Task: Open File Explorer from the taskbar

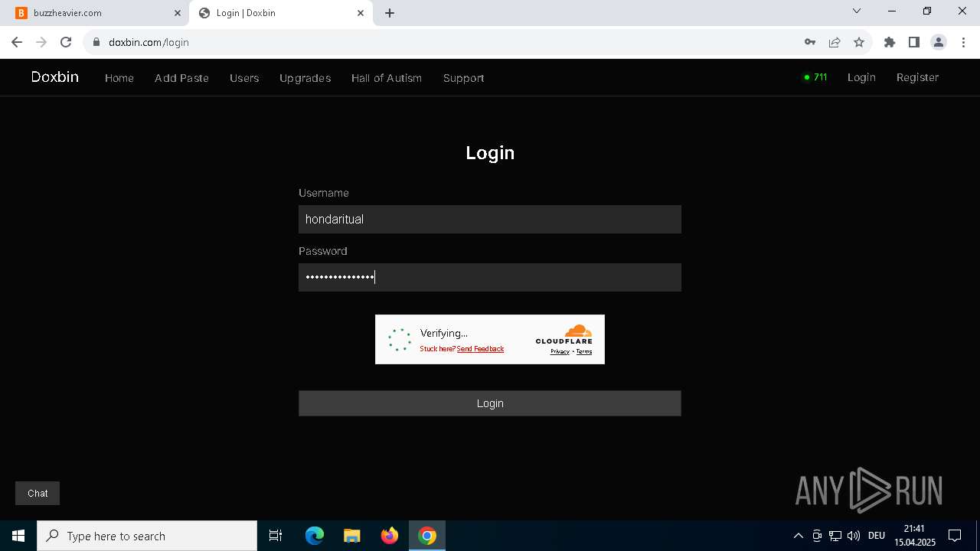Action: tap(352, 536)
